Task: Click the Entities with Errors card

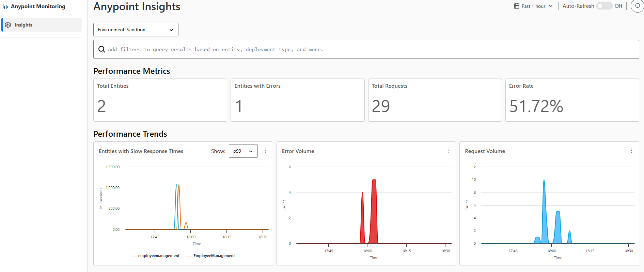Action: [297, 100]
